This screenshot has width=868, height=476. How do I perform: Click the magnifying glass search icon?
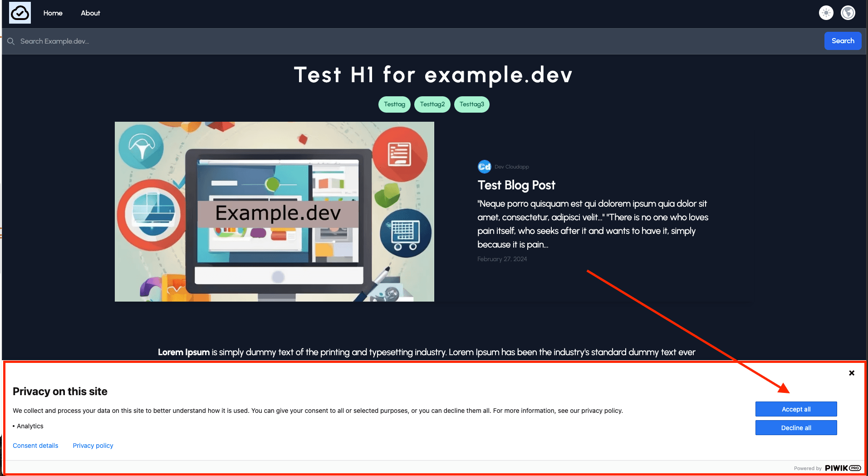click(x=11, y=41)
